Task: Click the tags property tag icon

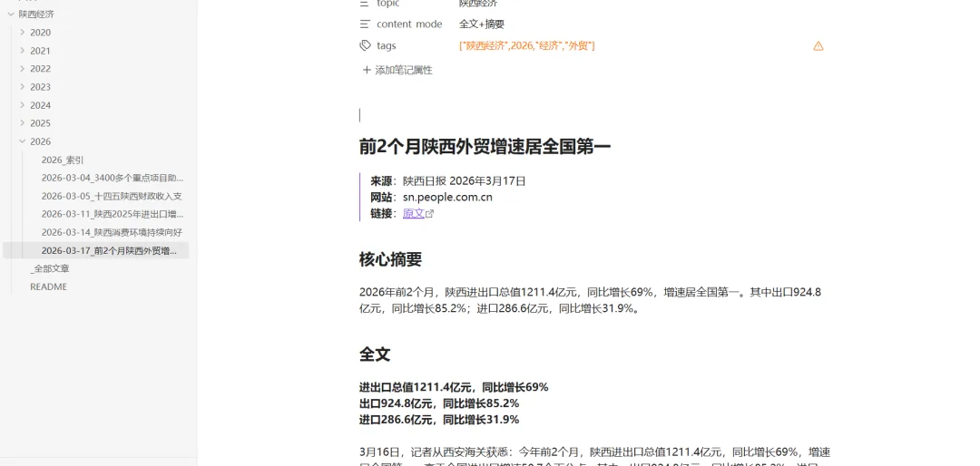Action: (x=365, y=45)
